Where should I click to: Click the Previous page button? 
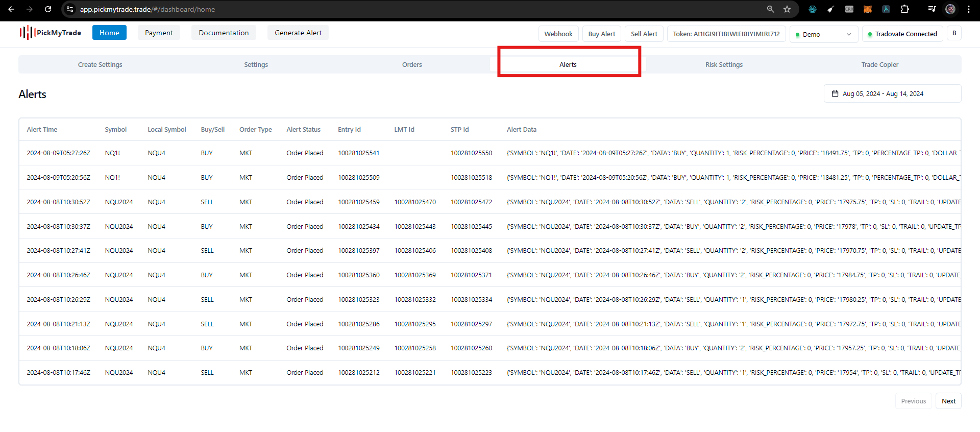pos(913,401)
